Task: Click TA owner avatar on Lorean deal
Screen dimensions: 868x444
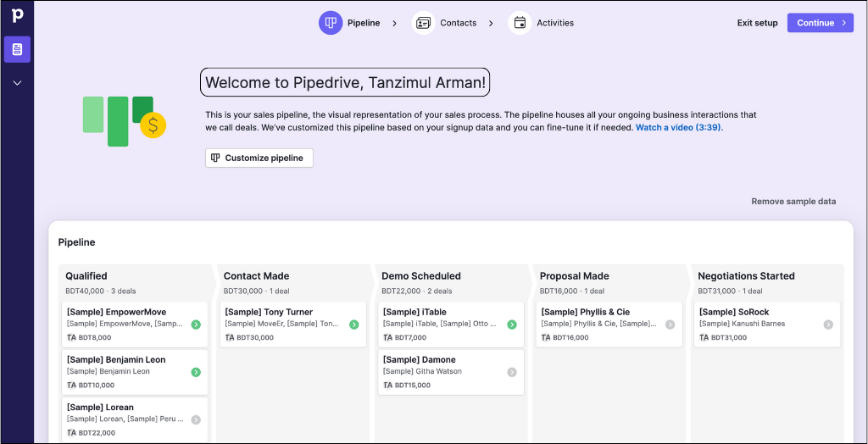Action: pos(71,433)
